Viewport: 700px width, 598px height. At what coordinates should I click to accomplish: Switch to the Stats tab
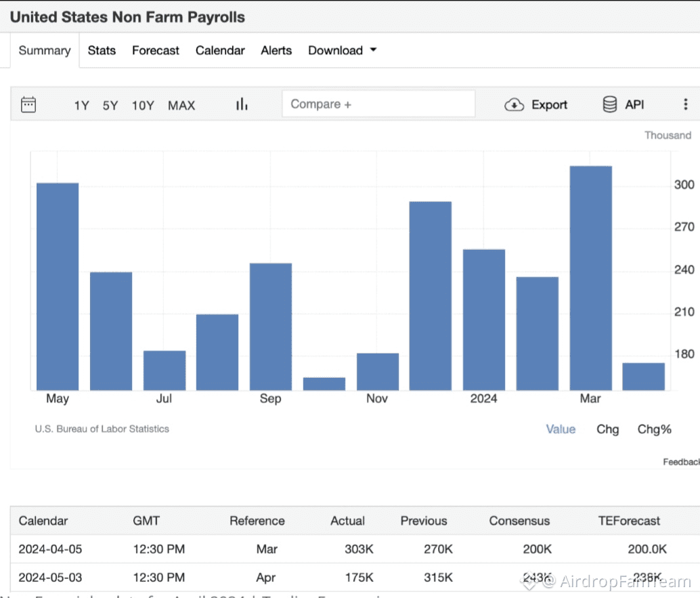[102, 51]
